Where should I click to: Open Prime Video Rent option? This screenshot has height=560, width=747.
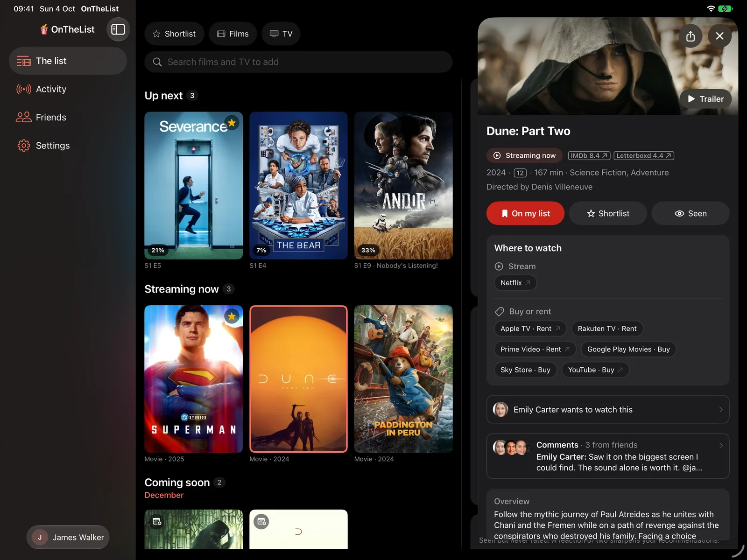click(535, 349)
